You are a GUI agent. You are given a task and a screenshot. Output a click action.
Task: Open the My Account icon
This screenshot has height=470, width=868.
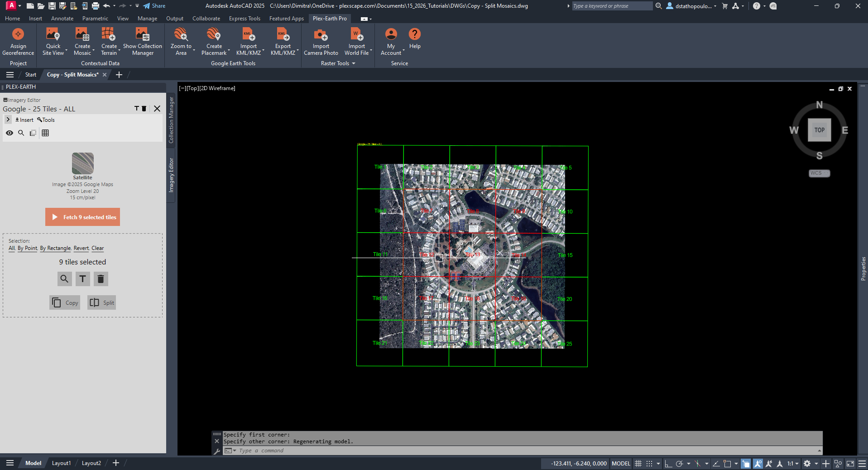[x=391, y=34]
